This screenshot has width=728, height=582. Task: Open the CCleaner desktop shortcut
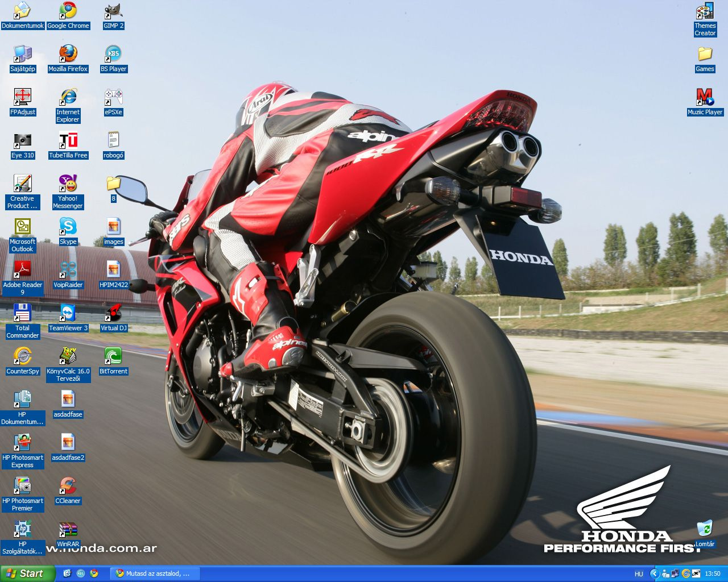[68, 491]
